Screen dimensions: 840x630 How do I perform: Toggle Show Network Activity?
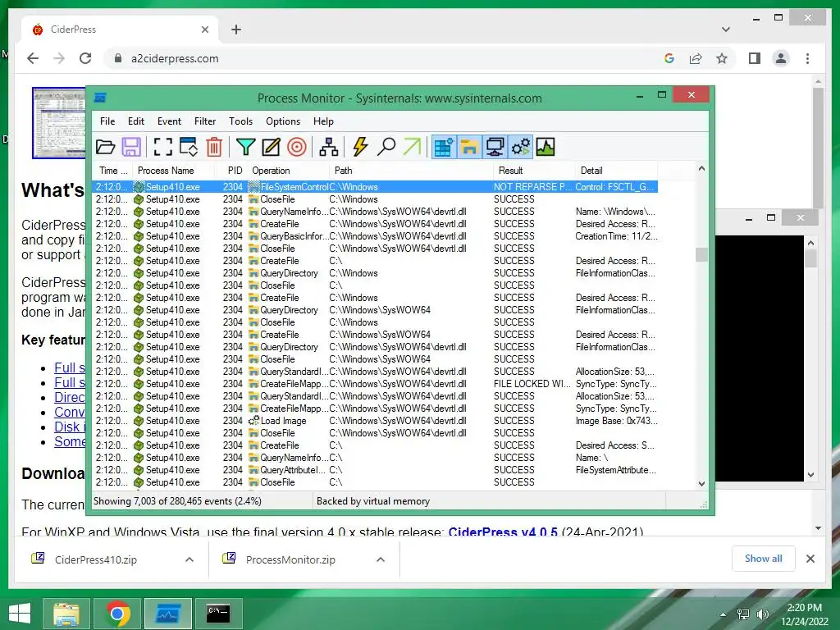click(495, 147)
